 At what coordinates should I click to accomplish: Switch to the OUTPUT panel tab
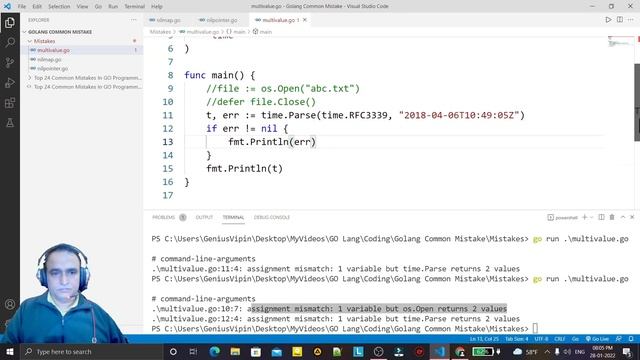pyautogui.click(x=204, y=217)
